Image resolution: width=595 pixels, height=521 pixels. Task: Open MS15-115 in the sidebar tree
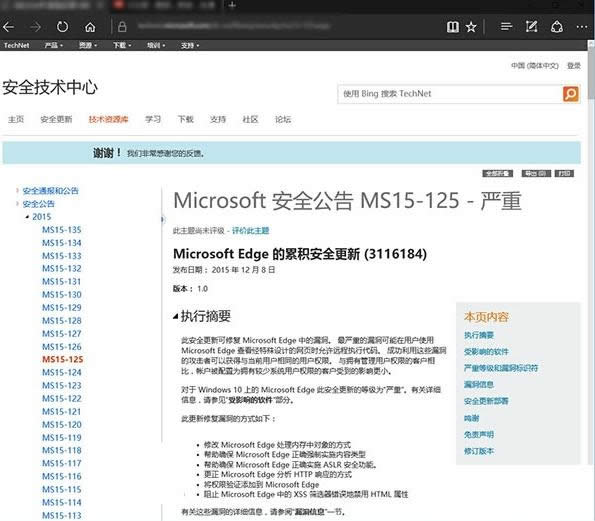click(x=62, y=490)
